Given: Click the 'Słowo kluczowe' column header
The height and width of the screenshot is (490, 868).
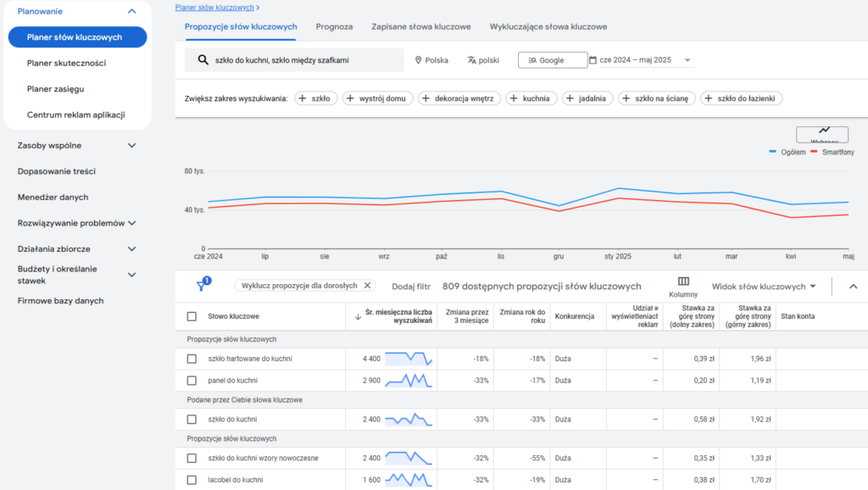Looking at the screenshot, I should tap(233, 316).
